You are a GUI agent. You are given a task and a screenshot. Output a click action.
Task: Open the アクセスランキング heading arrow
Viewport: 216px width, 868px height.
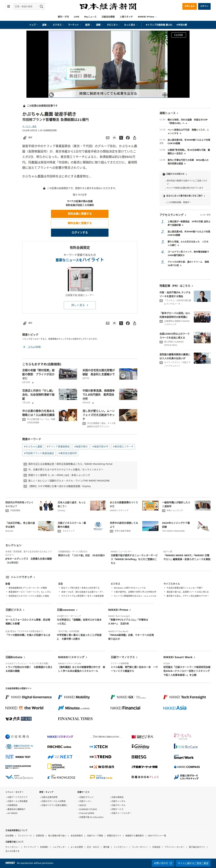185,215
